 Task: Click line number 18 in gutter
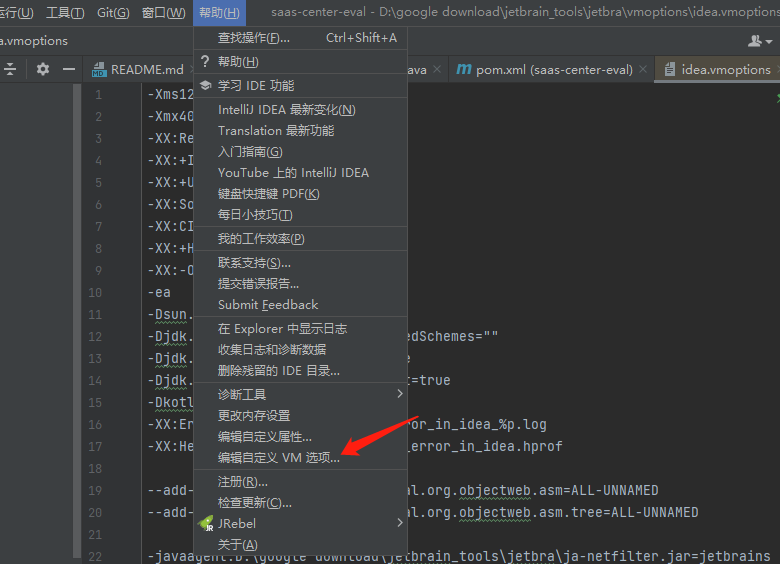[95, 469]
